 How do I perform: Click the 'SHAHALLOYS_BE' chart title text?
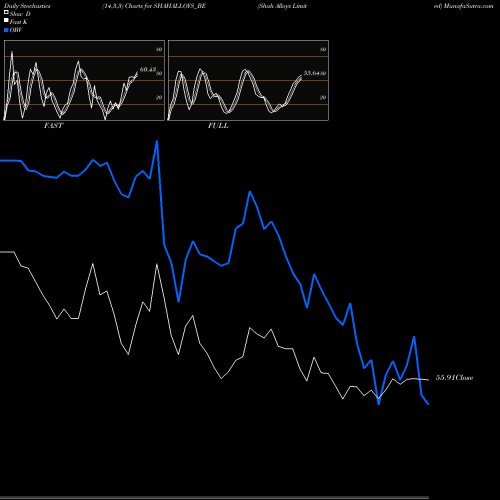click(180, 6)
